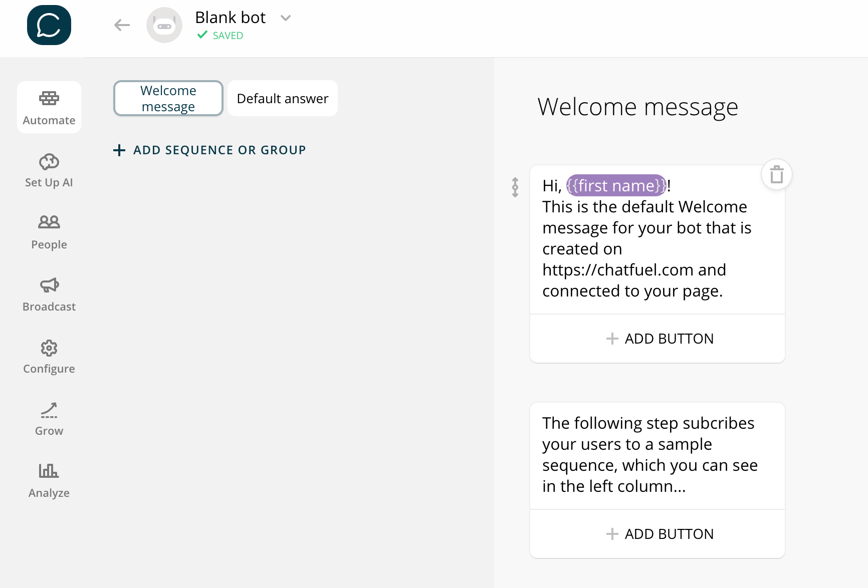The image size is (868, 588).
Task: Open the Analyze section
Action: [x=49, y=481]
